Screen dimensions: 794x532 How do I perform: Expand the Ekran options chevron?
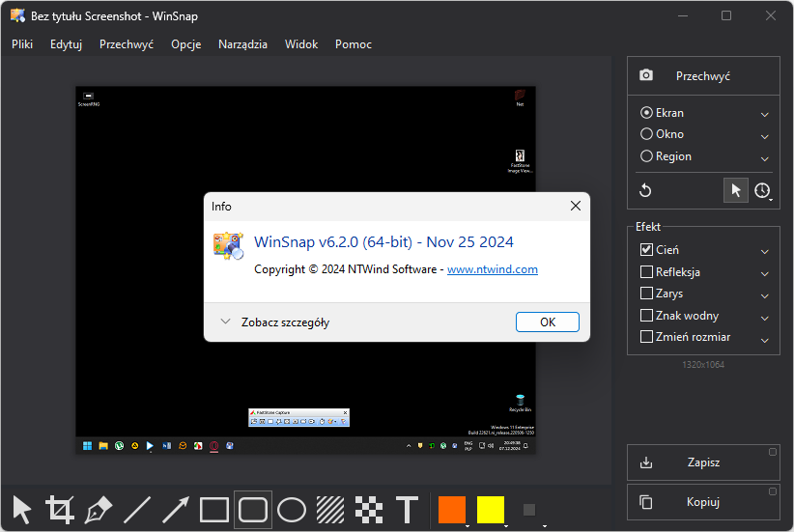click(x=765, y=114)
